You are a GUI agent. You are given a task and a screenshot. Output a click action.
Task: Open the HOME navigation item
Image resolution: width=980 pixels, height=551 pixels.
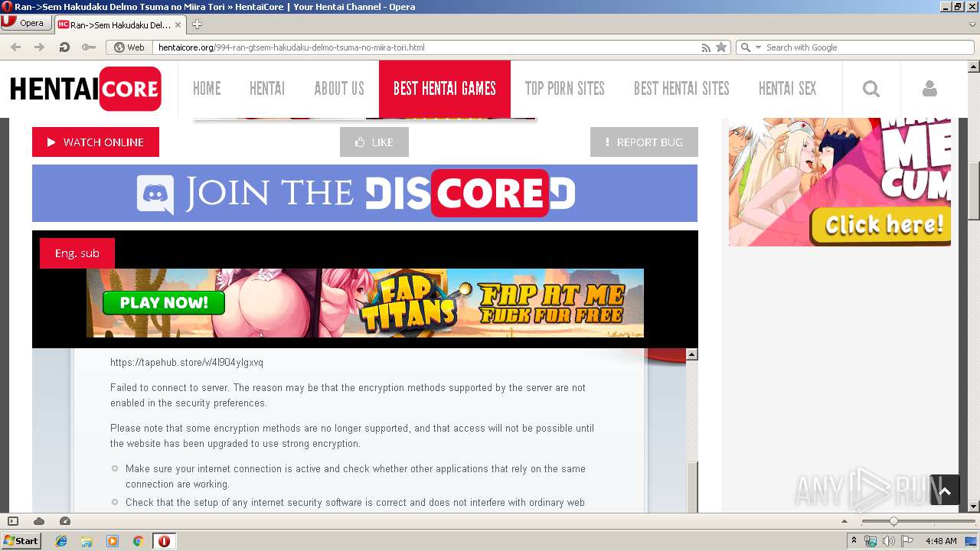pos(207,89)
